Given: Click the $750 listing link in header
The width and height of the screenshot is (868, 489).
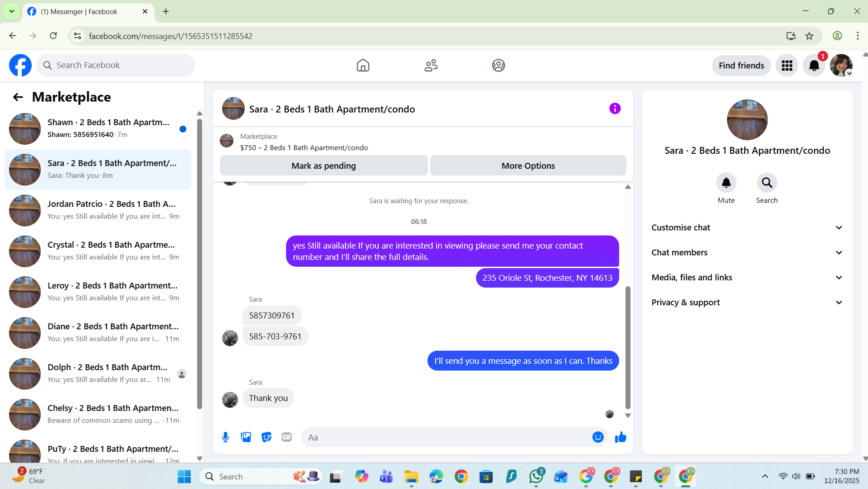Looking at the screenshot, I should 304,148.
